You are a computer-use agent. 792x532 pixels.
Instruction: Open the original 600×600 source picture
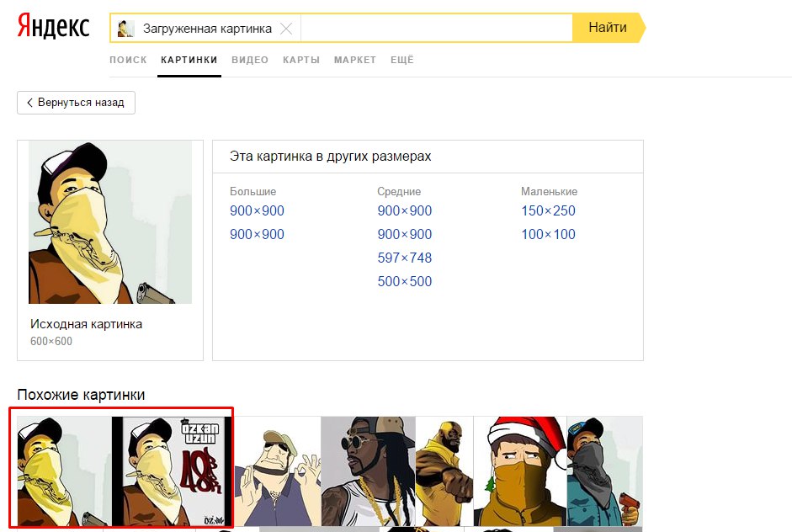point(110,222)
